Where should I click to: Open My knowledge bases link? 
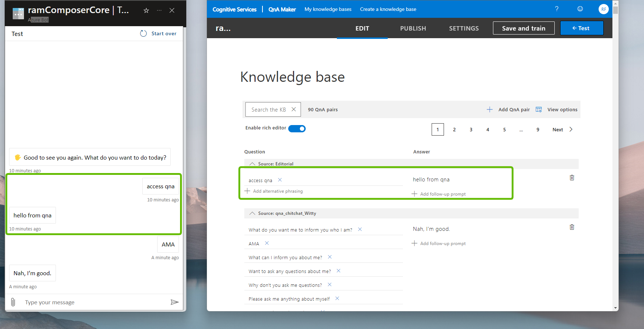[x=328, y=9]
